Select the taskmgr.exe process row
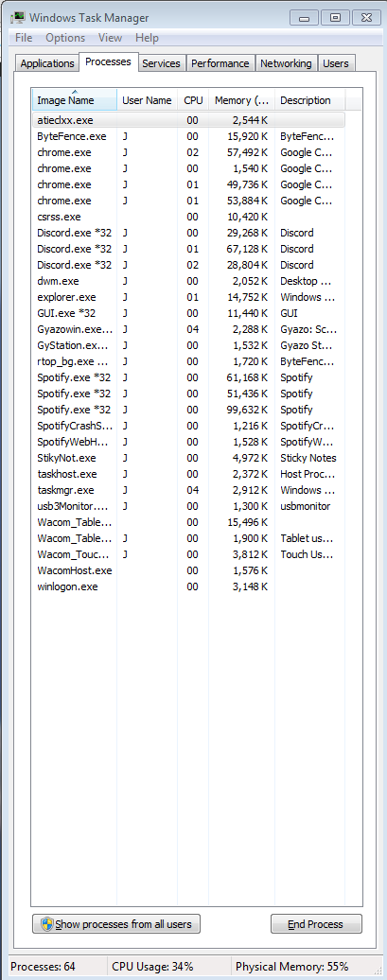 point(188,490)
